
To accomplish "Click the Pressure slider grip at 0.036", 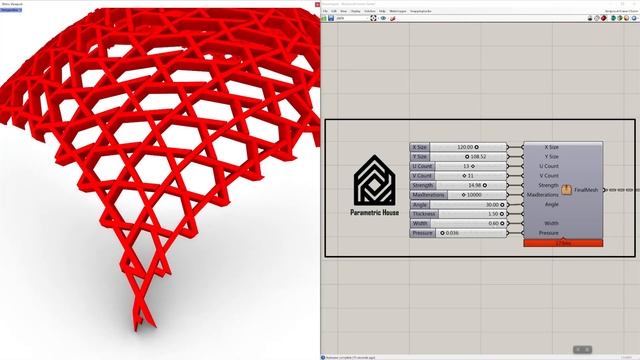I will point(442,233).
